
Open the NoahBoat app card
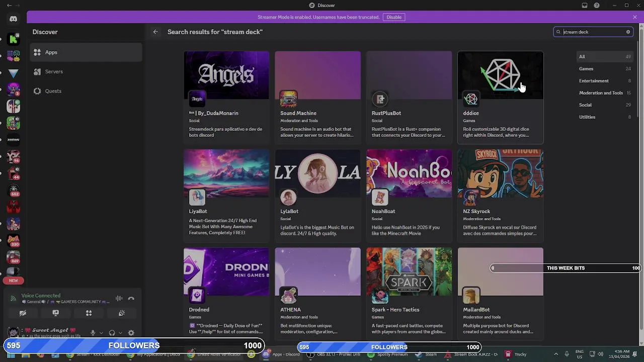pos(409,196)
